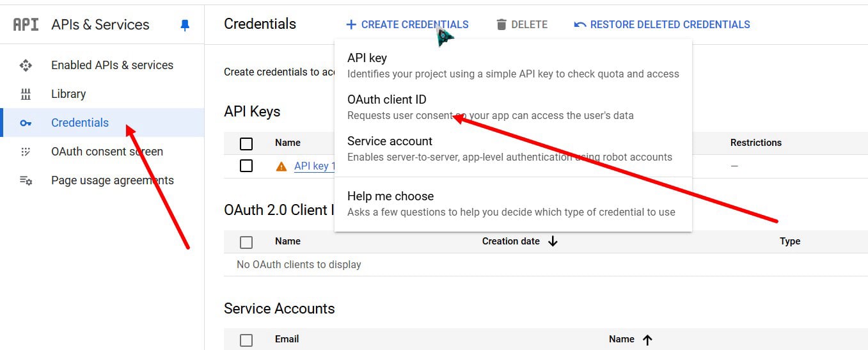The width and height of the screenshot is (868, 350).
Task: Click 'No OAuth clients to display' text
Action: click(299, 264)
